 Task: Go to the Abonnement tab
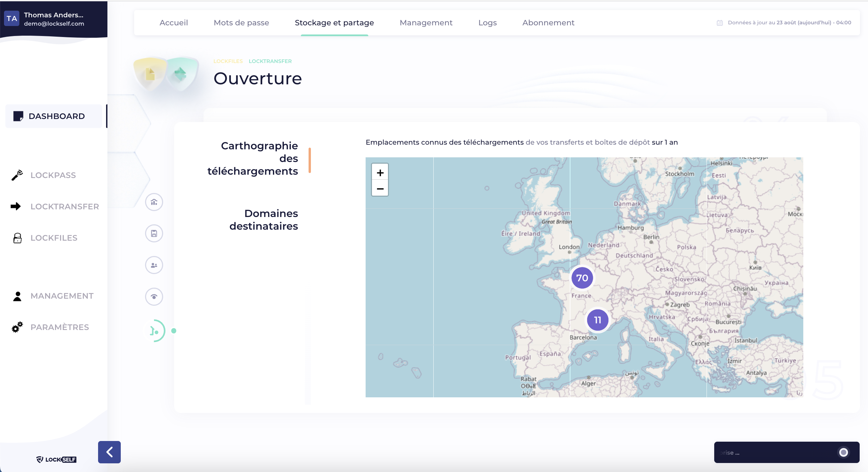pyautogui.click(x=548, y=23)
